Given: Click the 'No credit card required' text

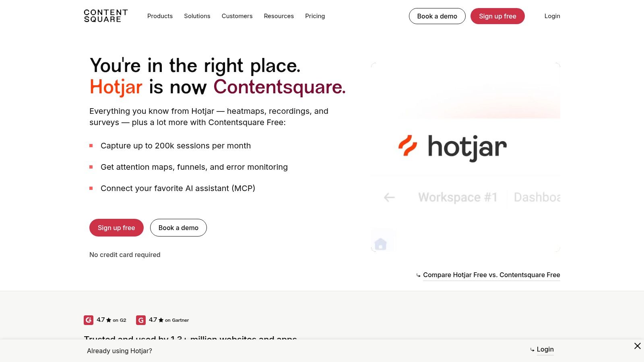Looking at the screenshot, I should pyautogui.click(x=125, y=255).
